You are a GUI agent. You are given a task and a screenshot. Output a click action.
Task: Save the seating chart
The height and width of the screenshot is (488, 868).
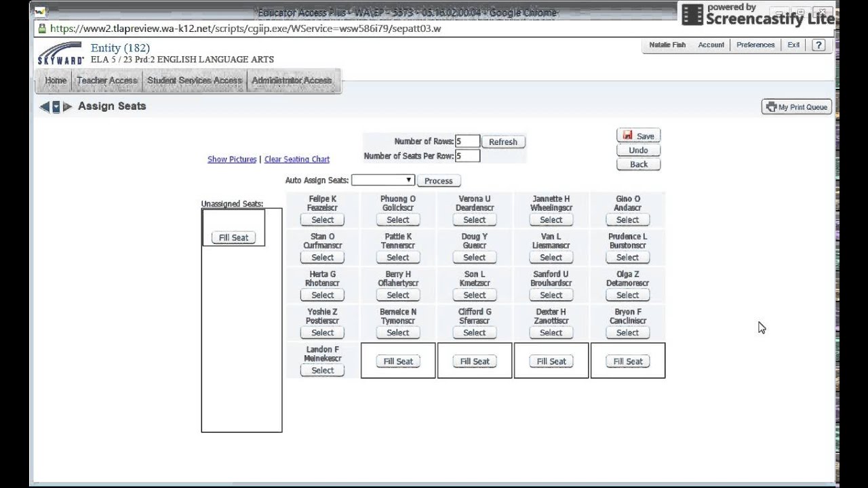coord(638,136)
